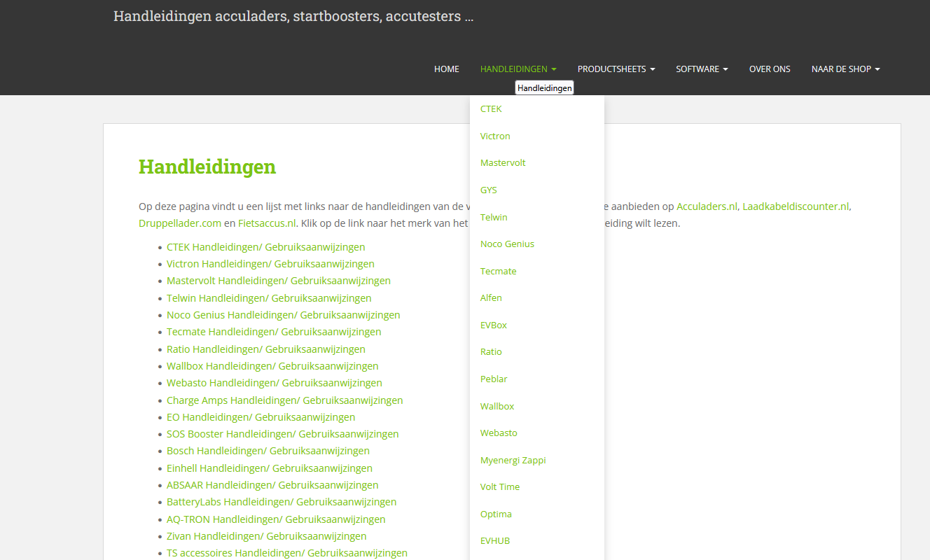Screen dimensions: 930x560
Task: Pick EVBox in the dropdown menu
Action: pyautogui.click(x=494, y=325)
